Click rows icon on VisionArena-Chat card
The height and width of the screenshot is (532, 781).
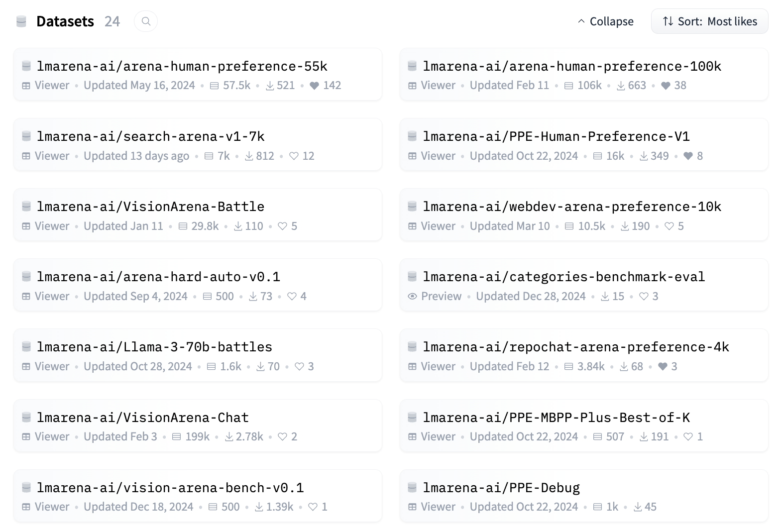coord(177,437)
